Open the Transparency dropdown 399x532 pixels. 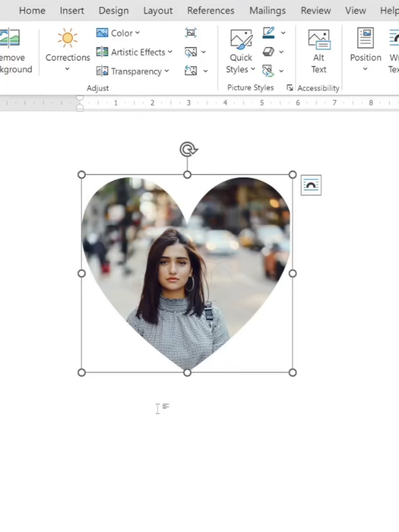140,71
